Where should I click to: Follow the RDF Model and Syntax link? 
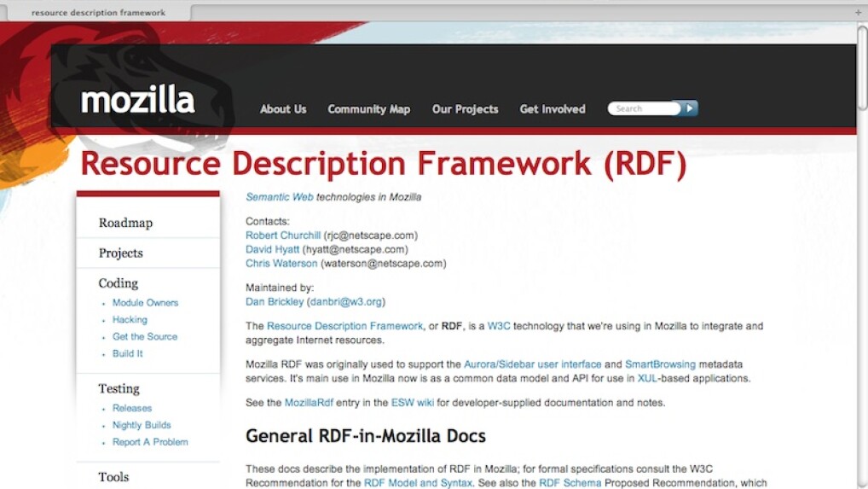tap(418, 483)
